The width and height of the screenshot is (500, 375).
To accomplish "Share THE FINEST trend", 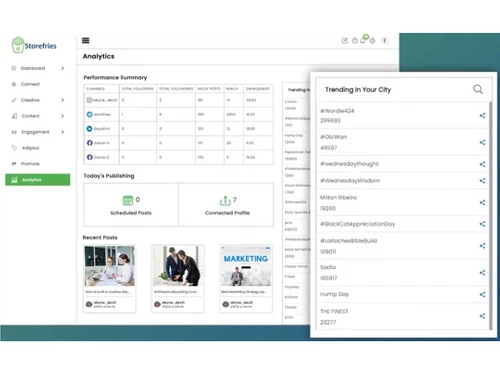I will (x=482, y=316).
